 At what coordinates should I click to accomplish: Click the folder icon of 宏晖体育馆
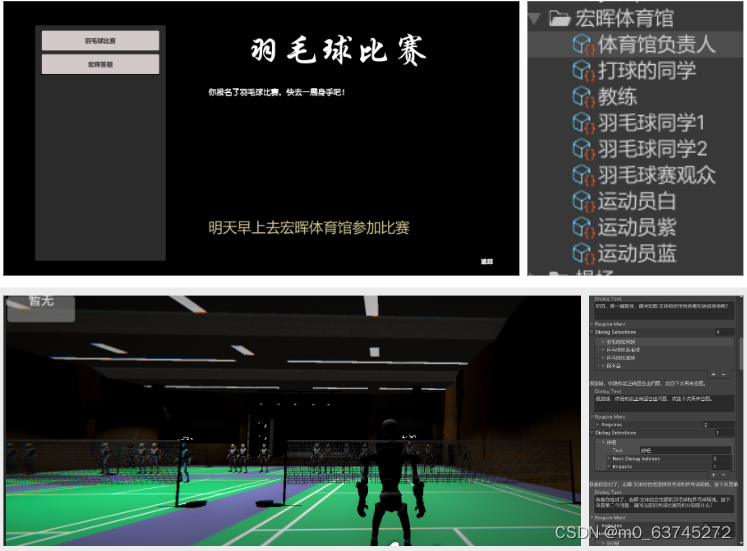point(560,19)
